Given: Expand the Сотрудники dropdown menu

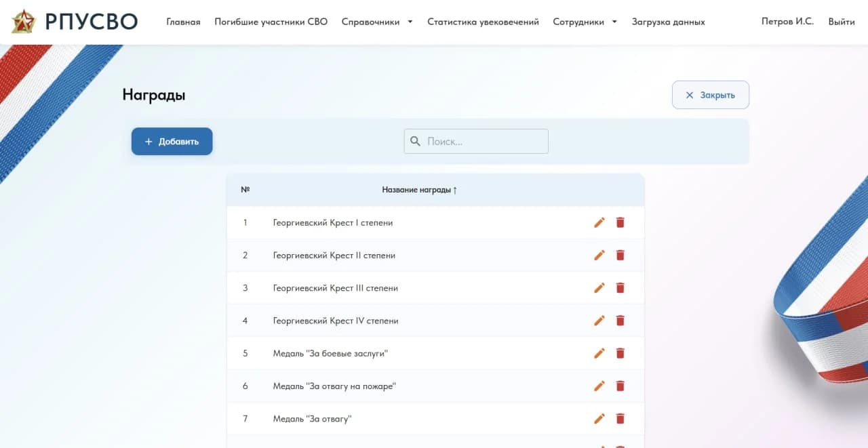Looking at the screenshot, I should coord(585,22).
